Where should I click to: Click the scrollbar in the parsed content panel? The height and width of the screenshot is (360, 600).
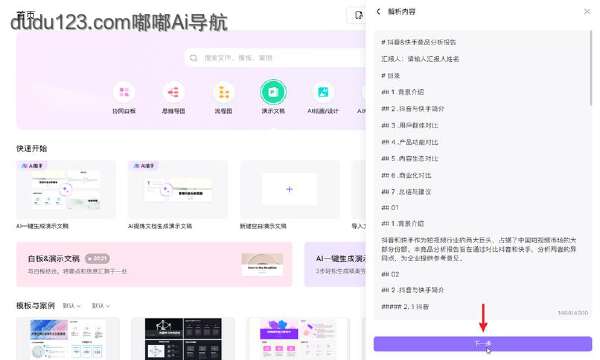click(591, 68)
